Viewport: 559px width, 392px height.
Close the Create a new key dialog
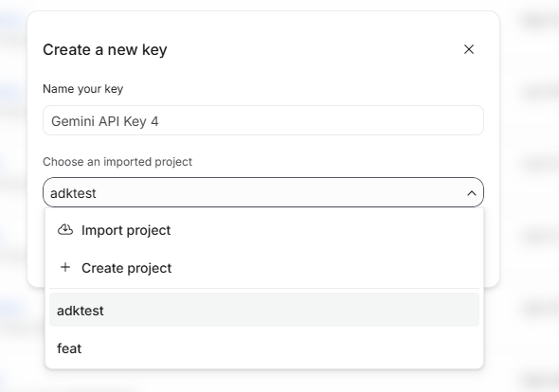[x=469, y=49]
